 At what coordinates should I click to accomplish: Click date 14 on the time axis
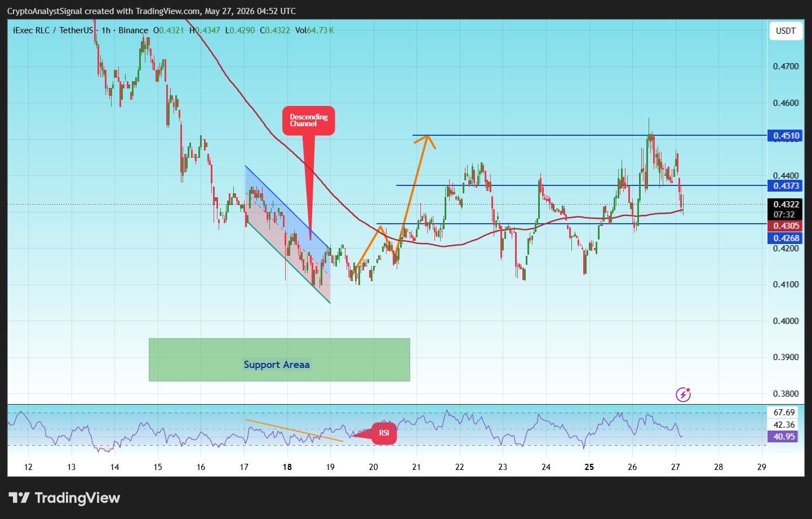(x=114, y=467)
